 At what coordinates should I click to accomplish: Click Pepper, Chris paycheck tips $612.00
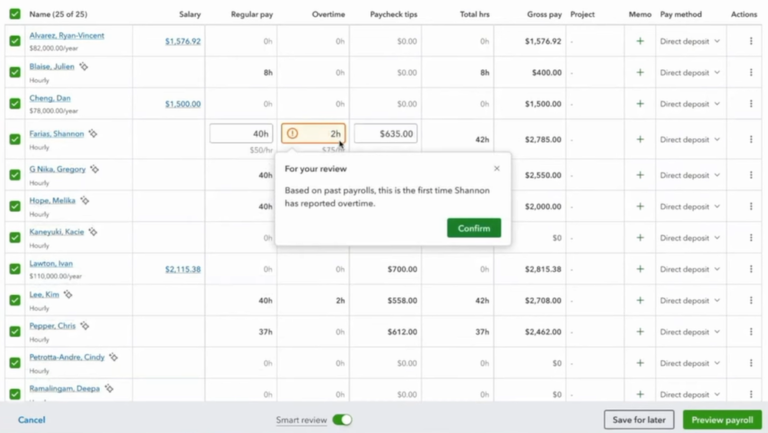pyautogui.click(x=402, y=332)
